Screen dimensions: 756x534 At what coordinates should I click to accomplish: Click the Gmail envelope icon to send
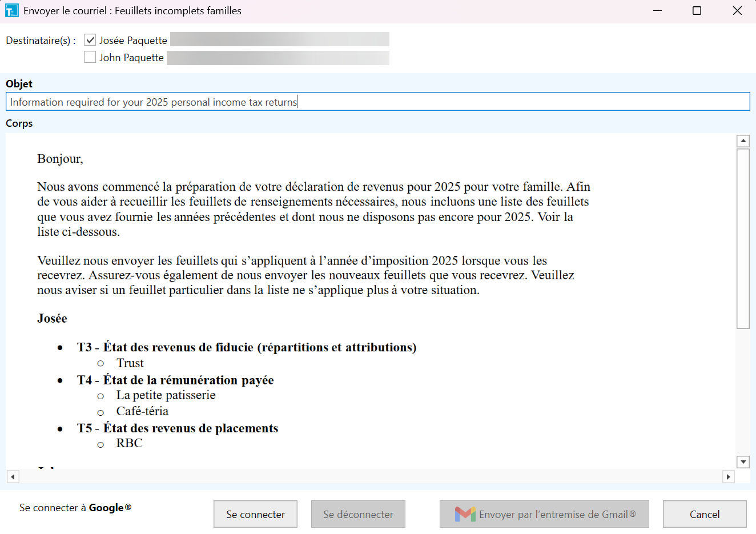[x=465, y=514]
